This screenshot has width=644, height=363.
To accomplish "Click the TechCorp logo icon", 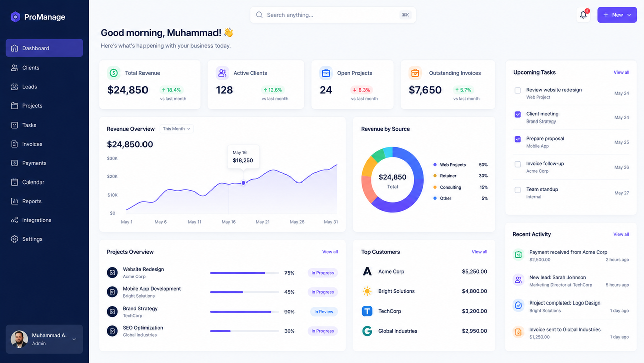I will point(367,311).
